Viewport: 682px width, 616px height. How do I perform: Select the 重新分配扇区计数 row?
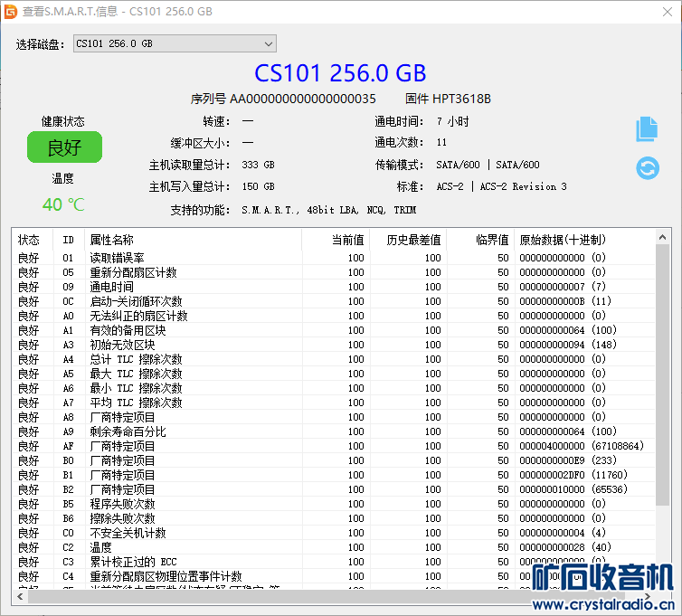tap(333, 272)
